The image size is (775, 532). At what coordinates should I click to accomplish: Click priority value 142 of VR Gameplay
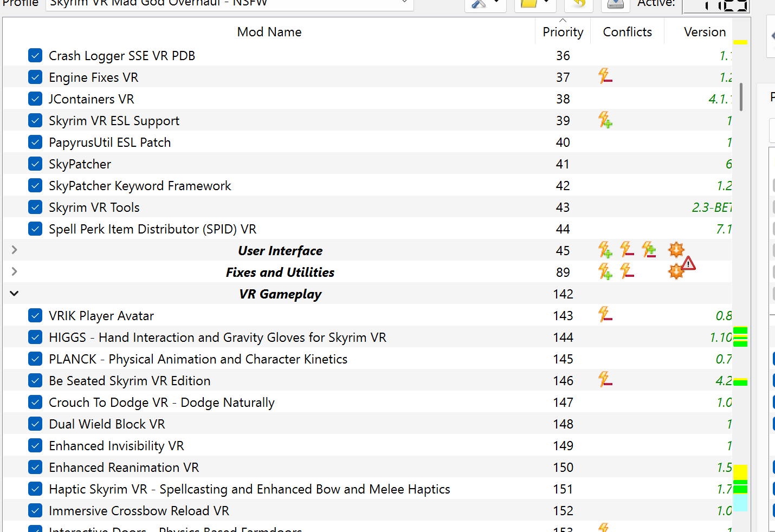click(x=563, y=294)
